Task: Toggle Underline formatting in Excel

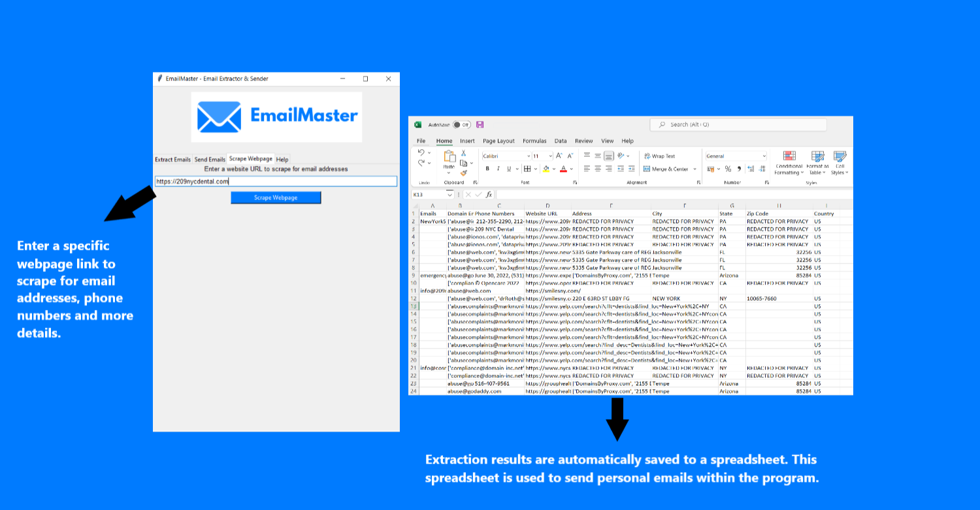Action: [509, 169]
